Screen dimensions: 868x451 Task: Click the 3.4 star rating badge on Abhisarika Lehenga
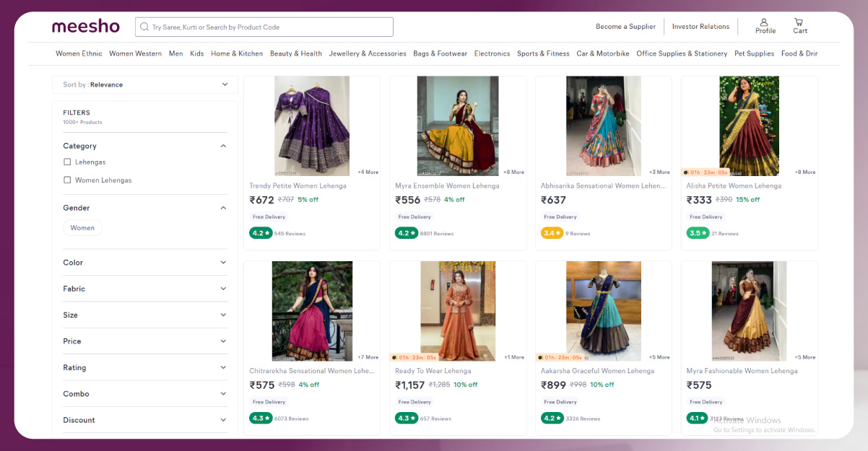coord(552,233)
